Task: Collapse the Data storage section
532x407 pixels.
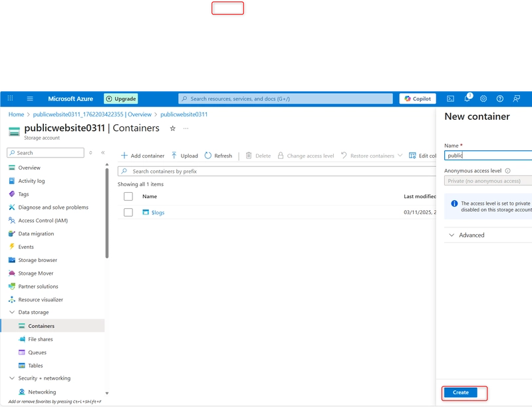Action: pos(12,313)
